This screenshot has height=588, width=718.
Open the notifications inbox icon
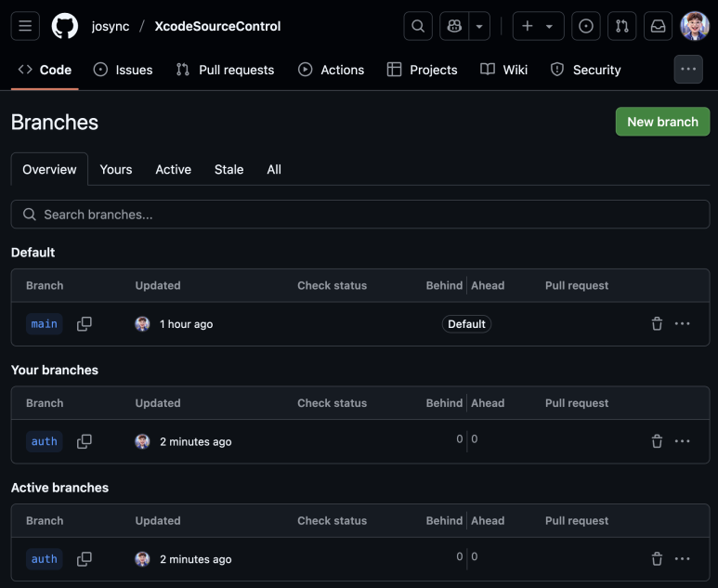pos(658,26)
